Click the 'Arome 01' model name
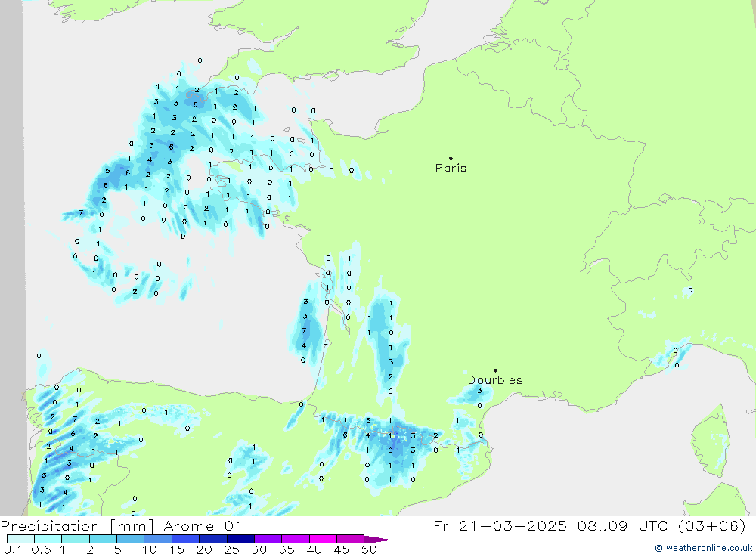The height and width of the screenshot is (554, 756). coord(203,526)
